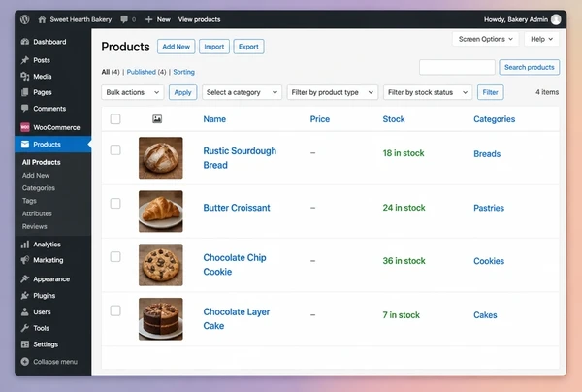Click View products in admin bar
Image resolution: width=582 pixels, height=392 pixels.
pos(199,19)
